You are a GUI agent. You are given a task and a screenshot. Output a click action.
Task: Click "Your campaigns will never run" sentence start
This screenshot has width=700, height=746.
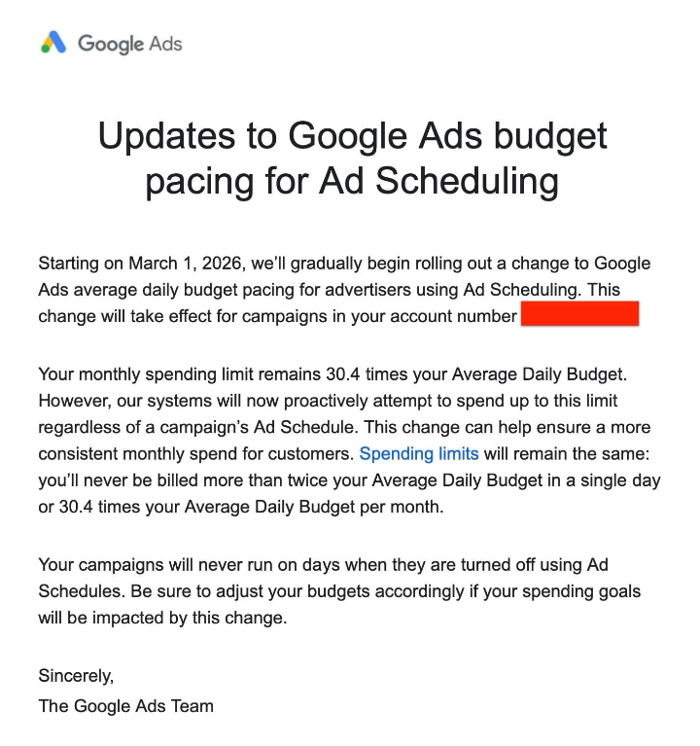point(146,564)
